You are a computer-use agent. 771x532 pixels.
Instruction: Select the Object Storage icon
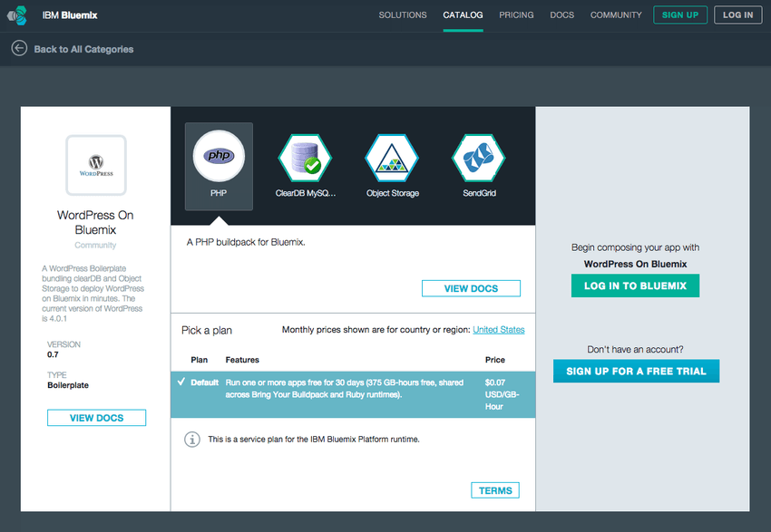click(392, 158)
